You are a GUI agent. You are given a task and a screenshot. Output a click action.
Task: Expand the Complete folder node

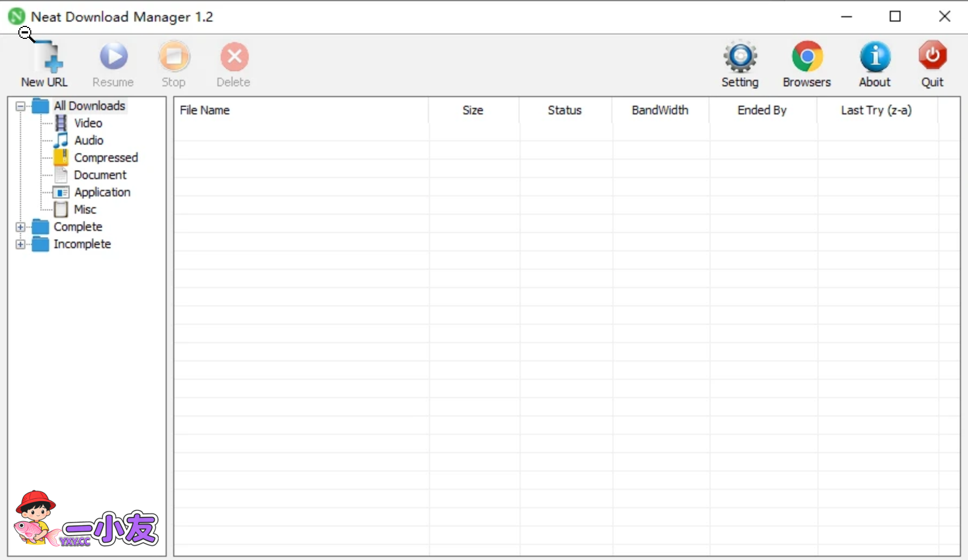click(21, 227)
